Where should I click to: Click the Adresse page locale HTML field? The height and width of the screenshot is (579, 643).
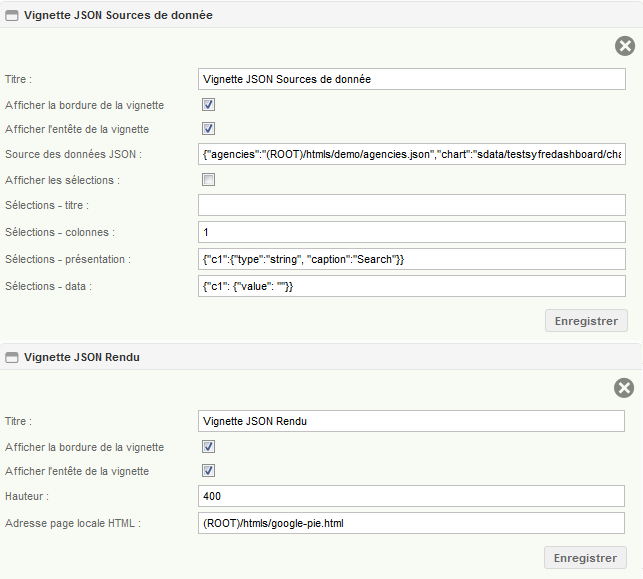point(411,523)
